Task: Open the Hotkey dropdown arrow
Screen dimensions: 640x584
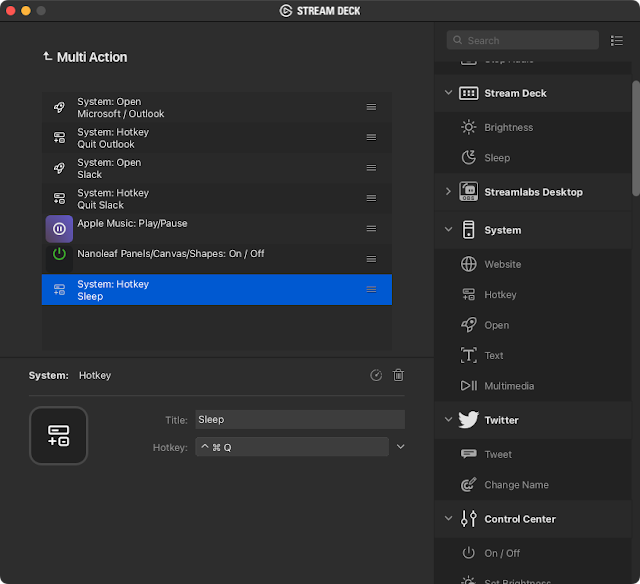Action: pyautogui.click(x=401, y=447)
